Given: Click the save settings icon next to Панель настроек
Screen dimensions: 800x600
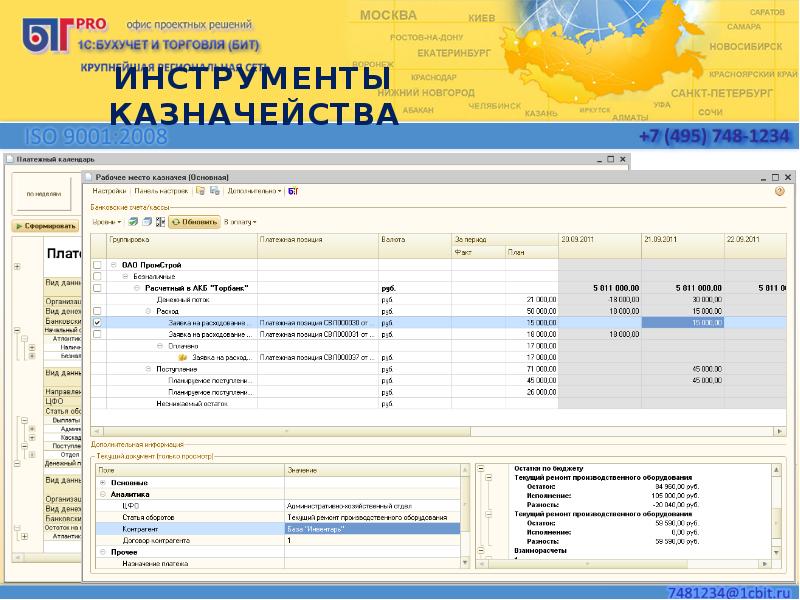Looking at the screenshot, I should (x=200, y=190).
